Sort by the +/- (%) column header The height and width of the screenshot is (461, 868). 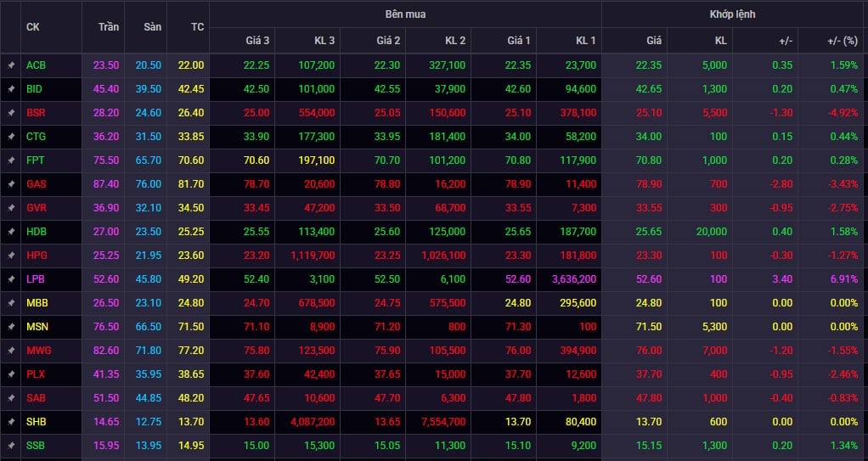pos(842,41)
